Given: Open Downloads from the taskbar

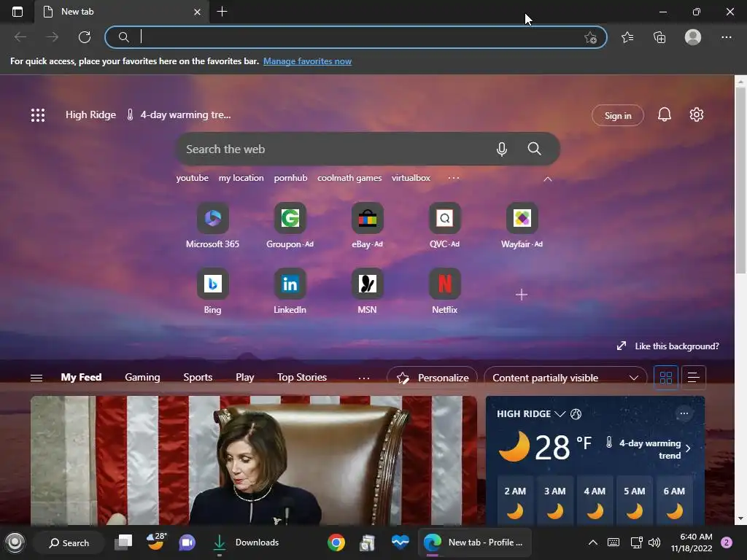Looking at the screenshot, I should tap(246, 542).
